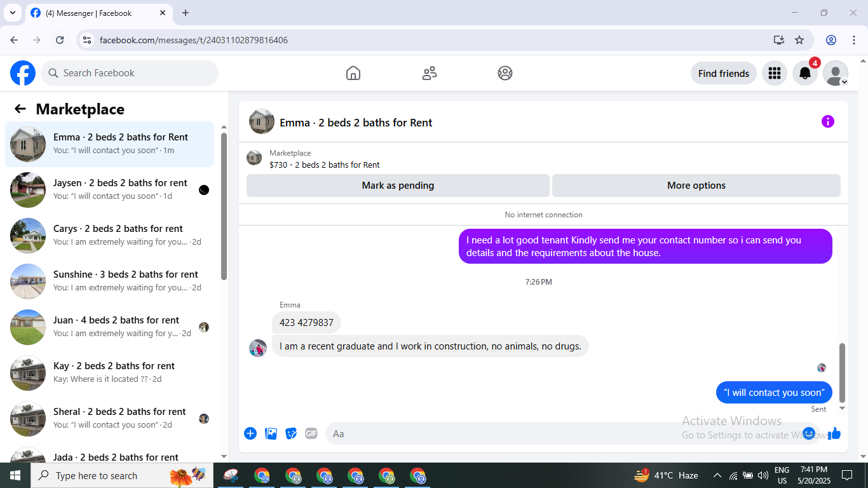Viewport: 868px width, 488px height.
Task: Bookmark the page with star icon
Action: pos(799,40)
